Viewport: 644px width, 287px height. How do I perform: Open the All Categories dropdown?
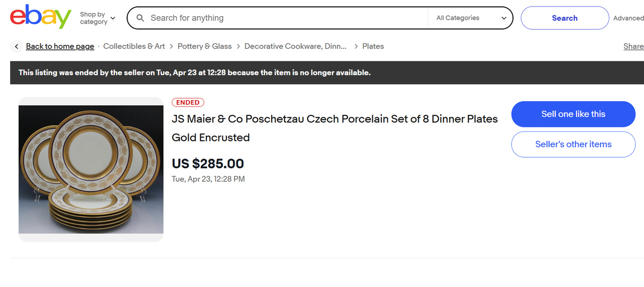pyautogui.click(x=470, y=18)
